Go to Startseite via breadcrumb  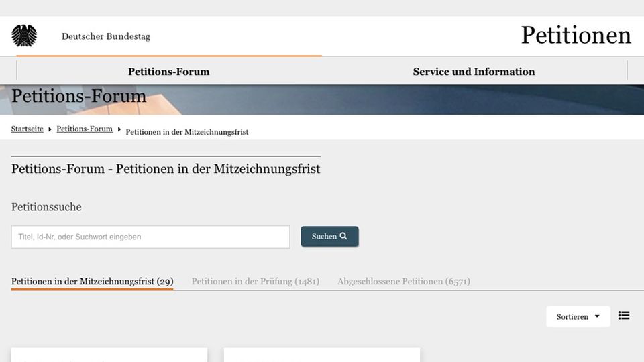pyautogui.click(x=28, y=129)
